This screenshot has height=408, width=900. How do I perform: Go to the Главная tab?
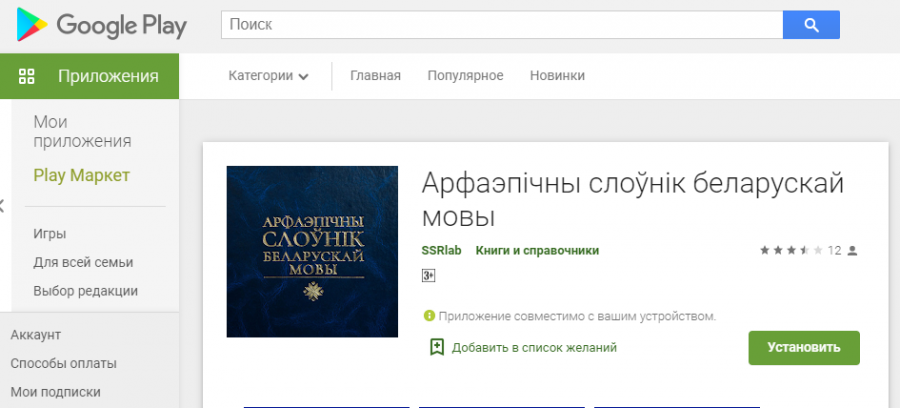tap(375, 76)
